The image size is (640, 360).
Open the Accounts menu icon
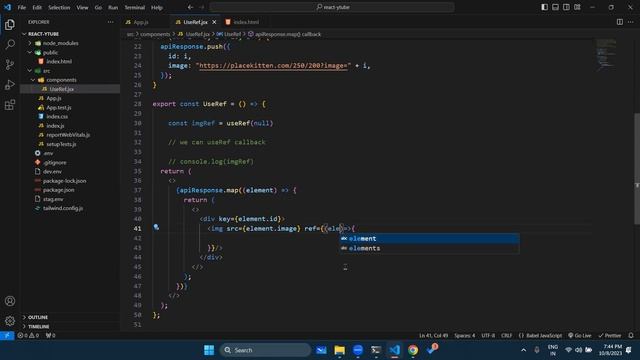(x=10, y=301)
